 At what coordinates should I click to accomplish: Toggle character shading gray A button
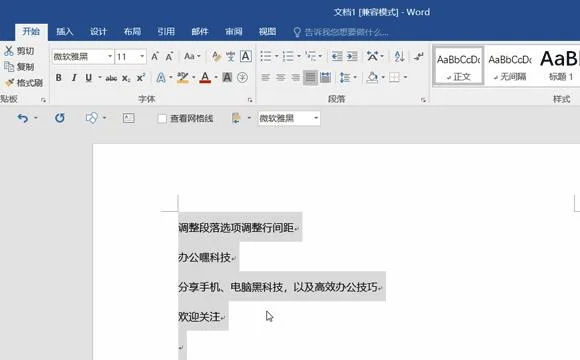click(x=227, y=78)
